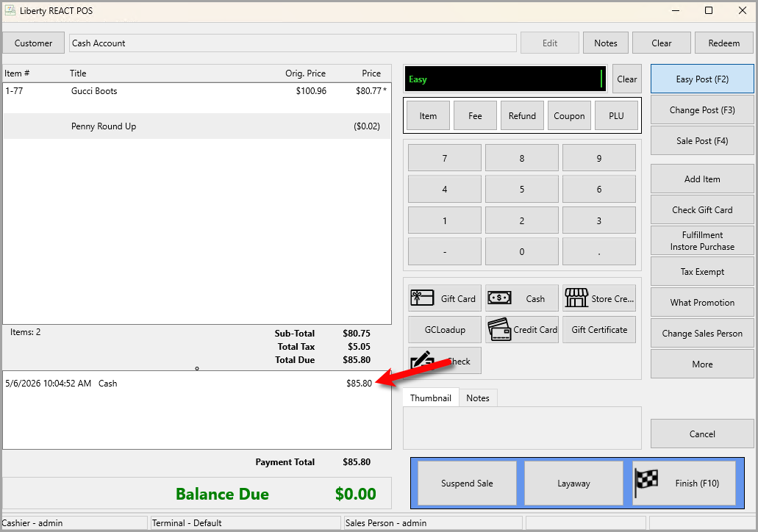The width and height of the screenshot is (758, 532).
Task: Tap keypad number 0
Action: (x=521, y=251)
